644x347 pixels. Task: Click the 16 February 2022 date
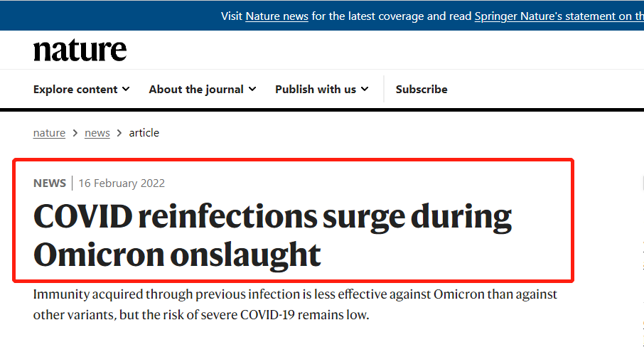point(122,183)
